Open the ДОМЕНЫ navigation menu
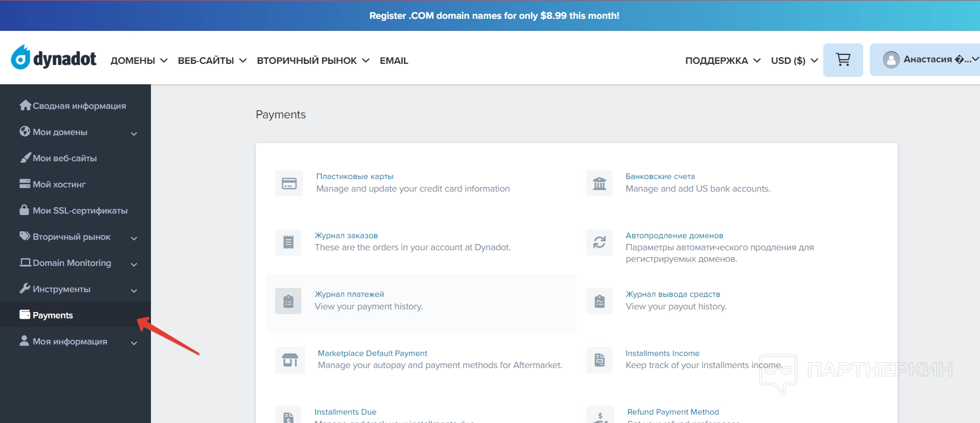The width and height of the screenshot is (980, 423). [x=139, y=61]
